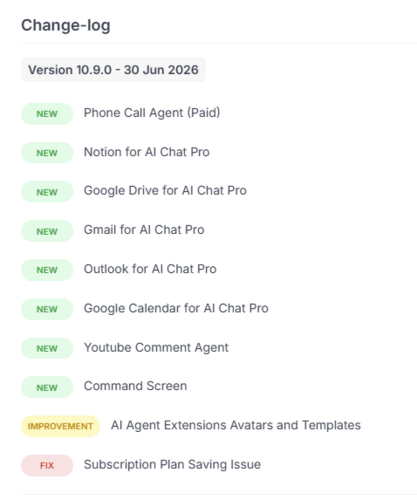Click the NEW badge beside Phone Call Agent
The width and height of the screenshot is (417, 500).
tap(47, 114)
